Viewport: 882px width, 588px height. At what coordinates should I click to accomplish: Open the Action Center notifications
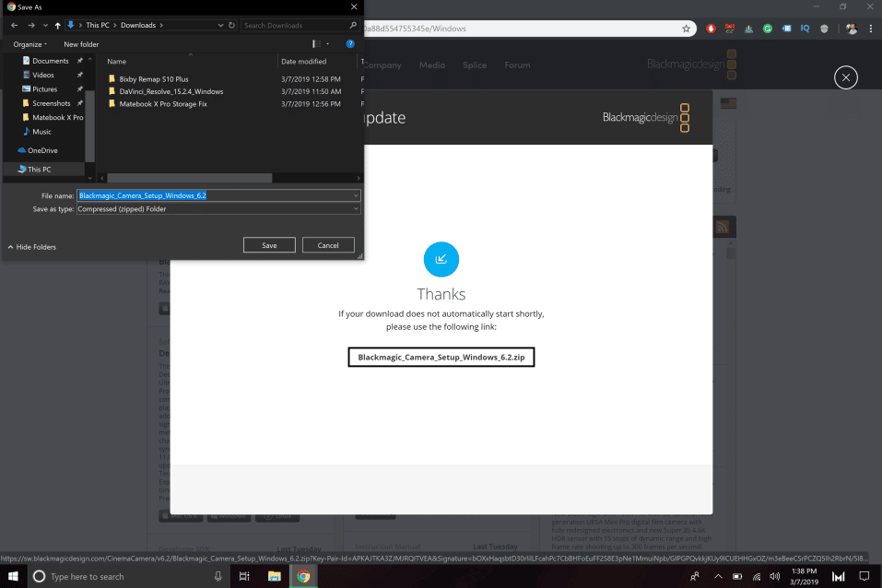(864, 576)
